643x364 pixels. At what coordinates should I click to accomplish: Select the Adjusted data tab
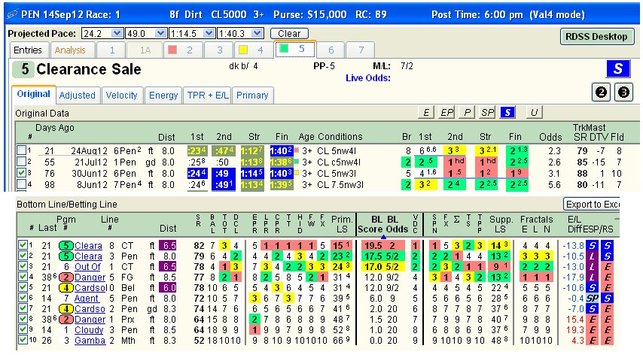77,96
